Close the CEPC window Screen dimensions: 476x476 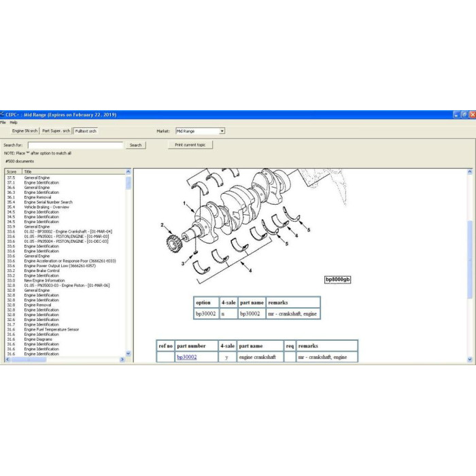pyautogui.click(x=473, y=114)
